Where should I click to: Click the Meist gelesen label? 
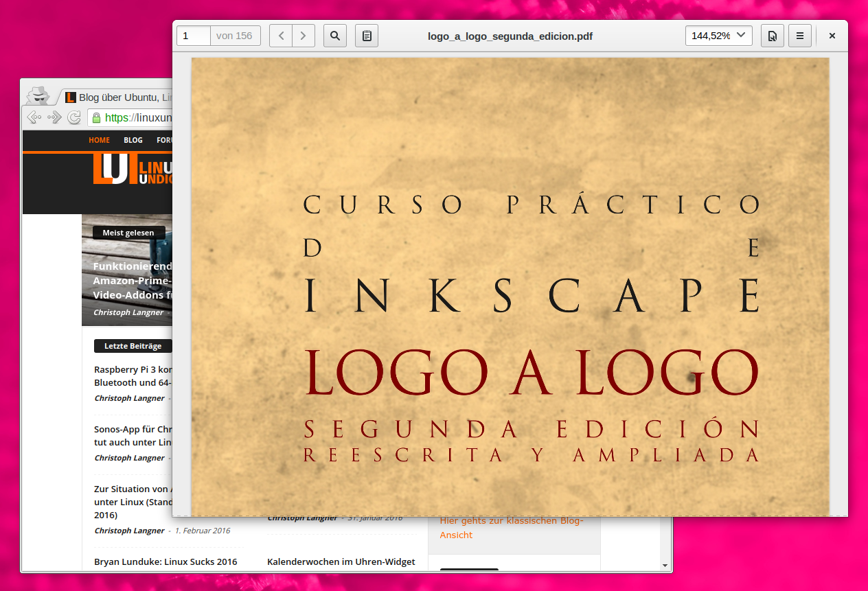coord(128,233)
